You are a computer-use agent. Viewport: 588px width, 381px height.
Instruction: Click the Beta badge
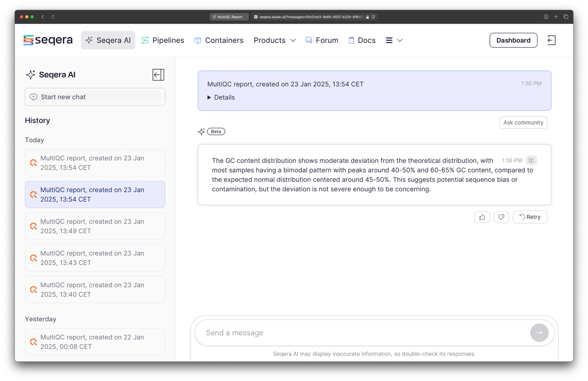(216, 132)
